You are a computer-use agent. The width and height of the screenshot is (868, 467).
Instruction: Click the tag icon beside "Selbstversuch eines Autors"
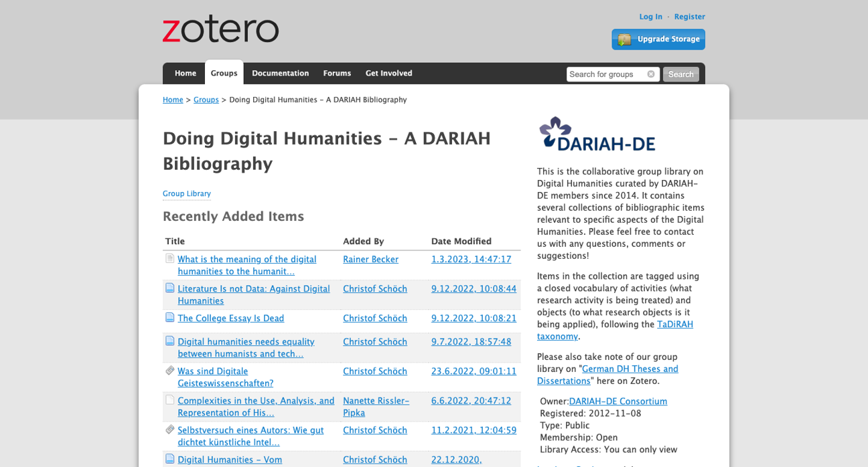point(169,428)
